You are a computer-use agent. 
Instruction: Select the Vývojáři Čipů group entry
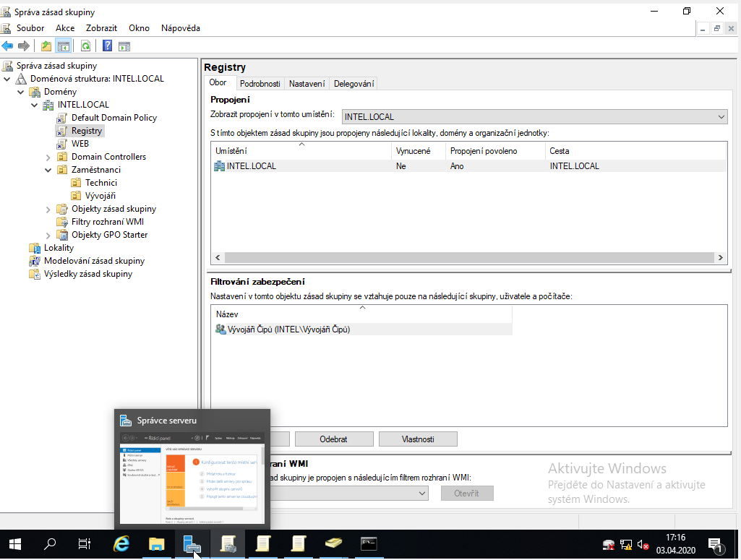click(x=288, y=329)
